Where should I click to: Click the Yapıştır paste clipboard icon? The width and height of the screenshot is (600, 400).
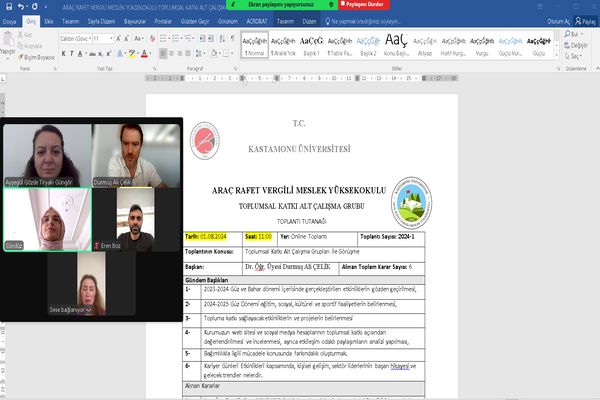pos(8,39)
